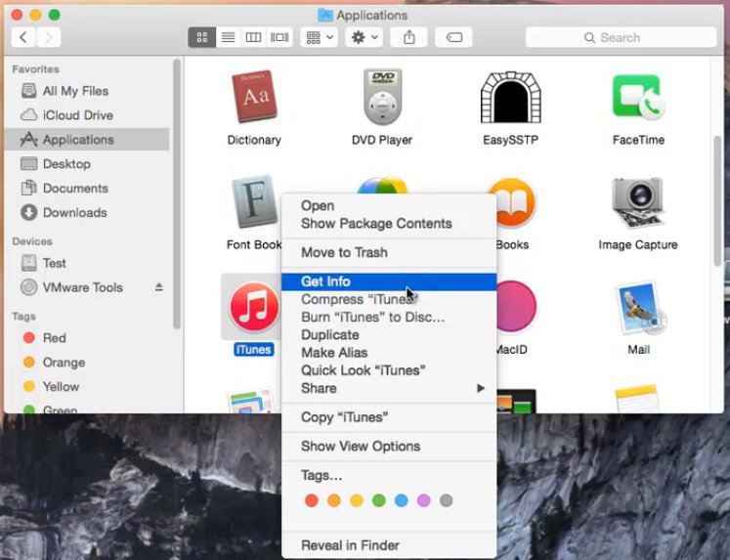Open iCloud Drive in sidebar
Image resolution: width=730 pixels, height=560 pixels.
87,115
